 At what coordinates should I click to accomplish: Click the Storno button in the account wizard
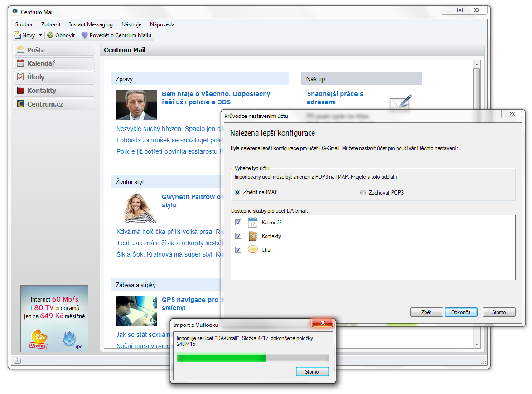[x=499, y=312]
